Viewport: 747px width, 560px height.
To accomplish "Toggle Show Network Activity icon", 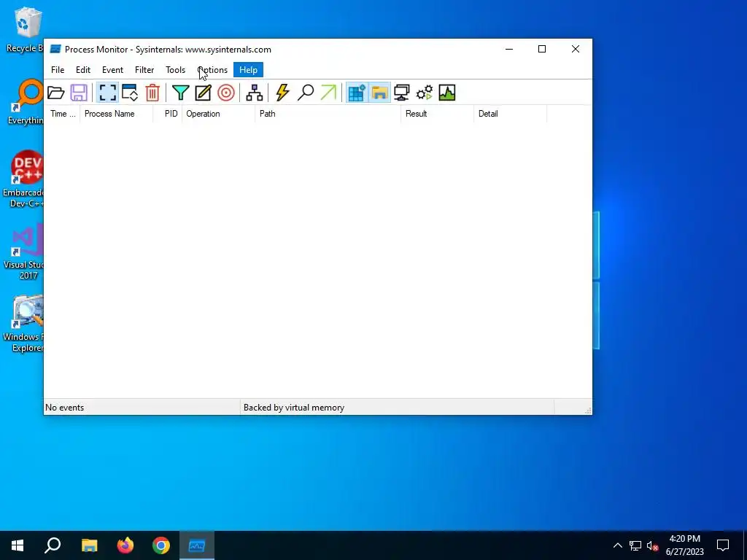I will (402, 93).
